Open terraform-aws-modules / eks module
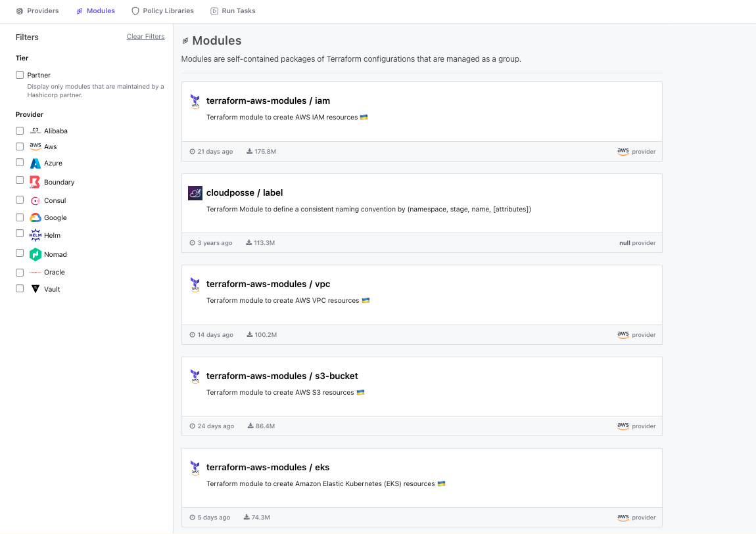The image size is (756, 534). [268, 467]
